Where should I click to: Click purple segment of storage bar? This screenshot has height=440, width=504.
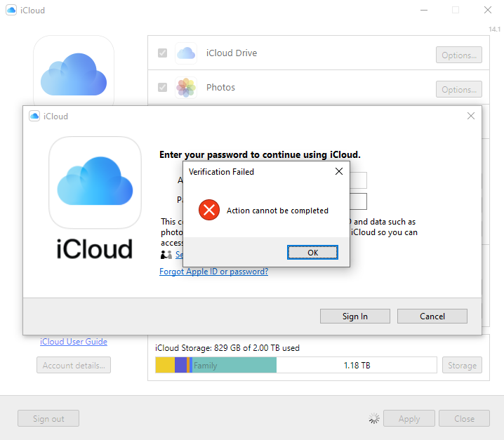180,365
